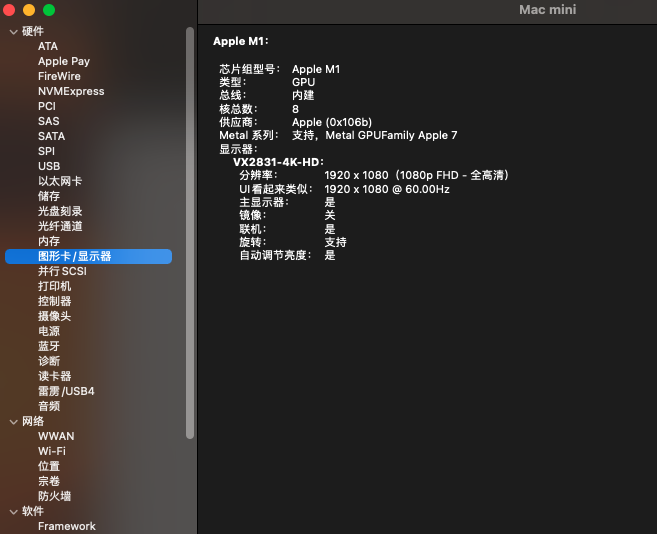
Task: Show USB device information
Action: click(49, 166)
